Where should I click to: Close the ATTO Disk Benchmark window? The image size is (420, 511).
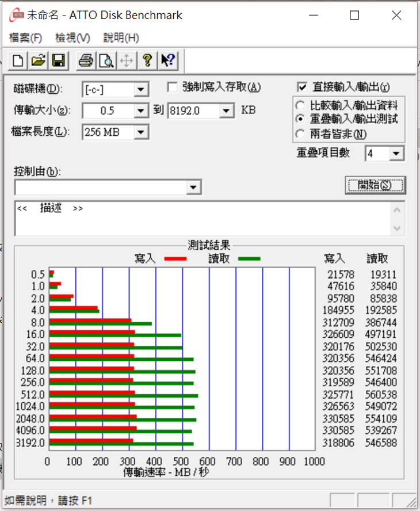pos(396,15)
